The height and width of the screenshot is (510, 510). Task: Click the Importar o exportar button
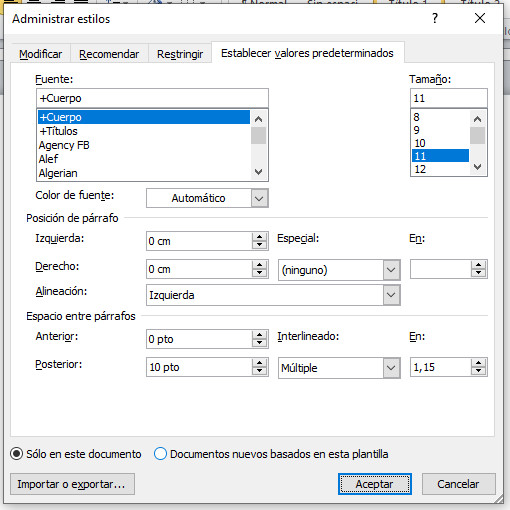click(72, 484)
